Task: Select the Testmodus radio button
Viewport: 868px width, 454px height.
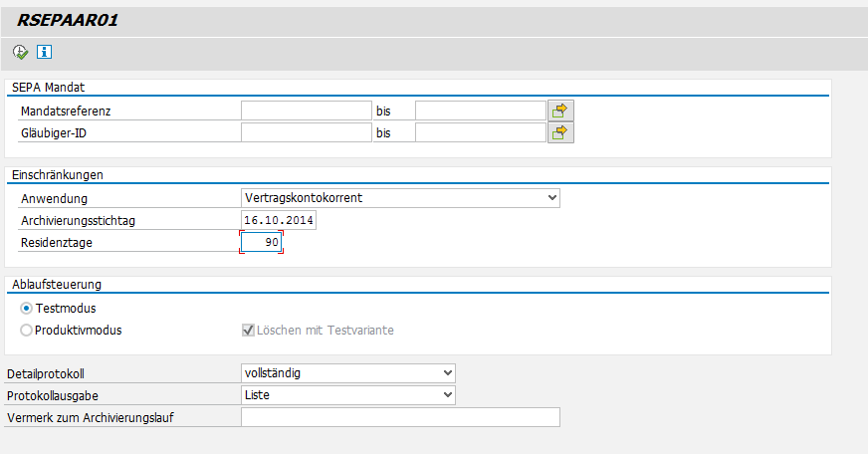Action: click(26, 309)
